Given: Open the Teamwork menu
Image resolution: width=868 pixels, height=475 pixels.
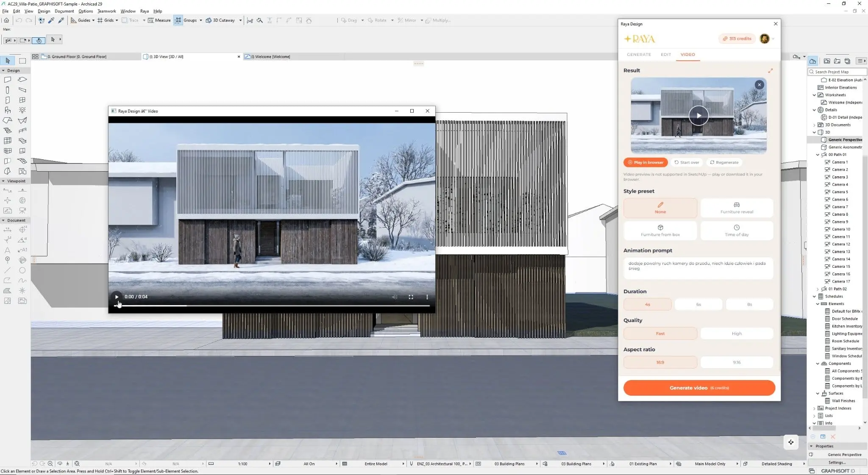Looking at the screenshot, I should click(106, 11).
